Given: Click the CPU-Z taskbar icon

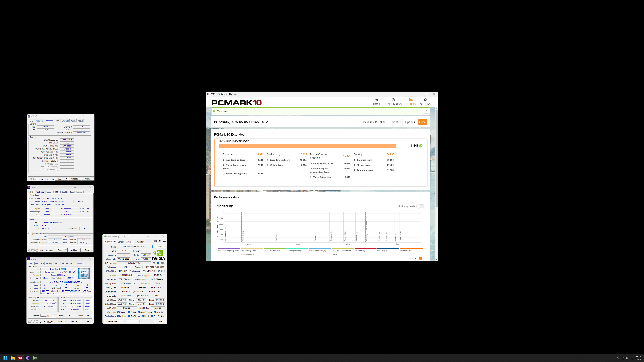Looking at the screenshot, I should [28, 358].
